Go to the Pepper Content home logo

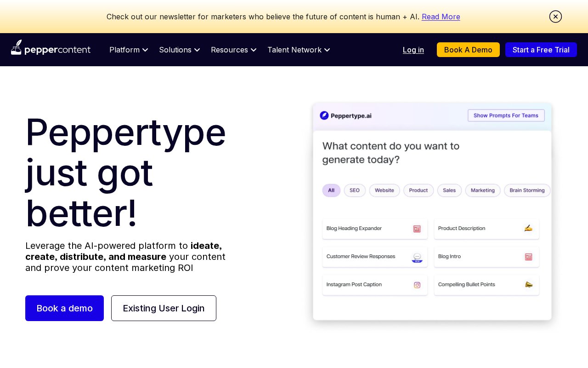click(51, 48)
